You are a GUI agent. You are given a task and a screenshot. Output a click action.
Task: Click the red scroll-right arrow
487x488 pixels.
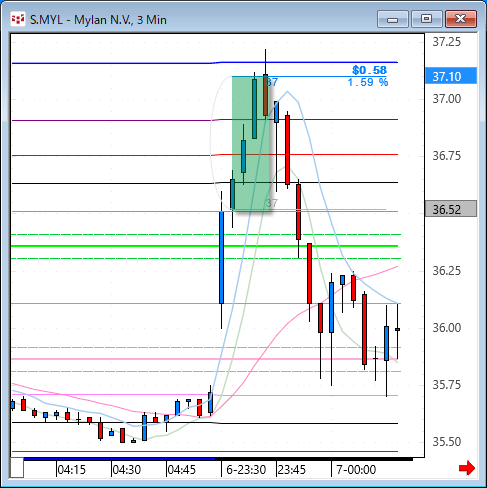[467, 468]
